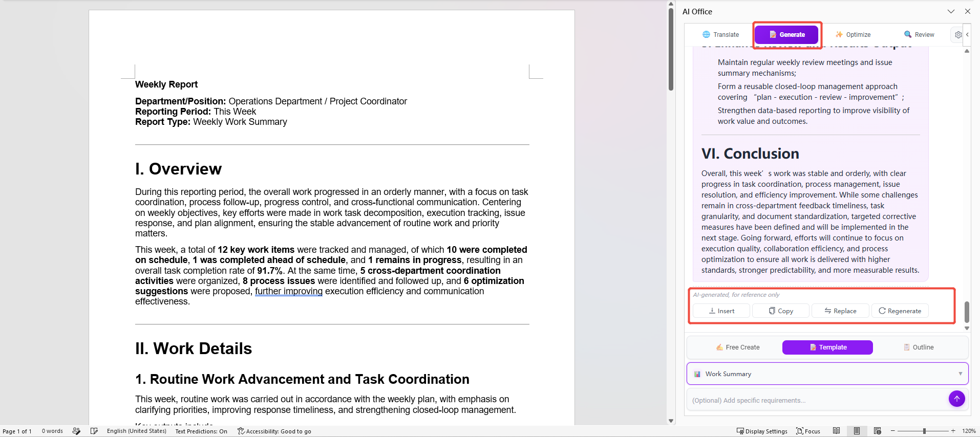Replace document text with generated content

pyautogui.click(x=840, y=311)
